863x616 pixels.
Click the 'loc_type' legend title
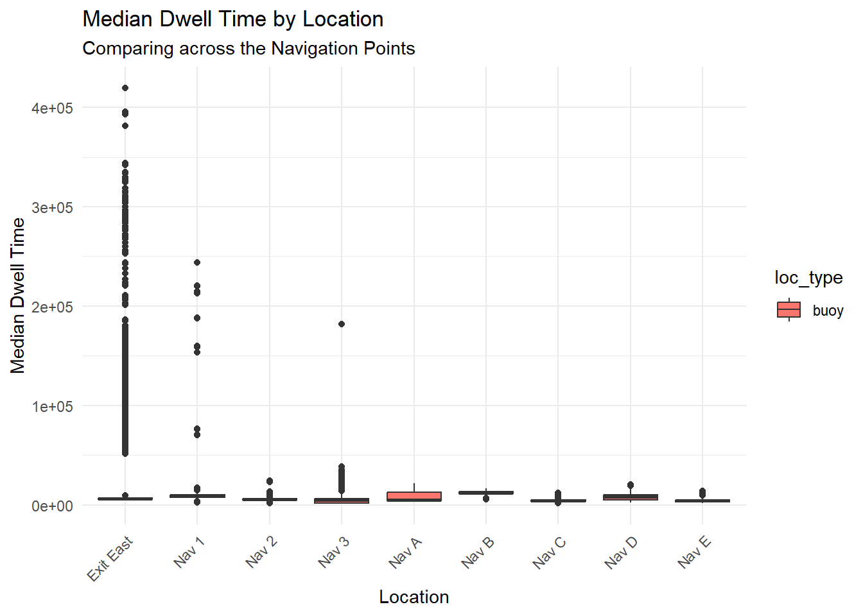(x=808, y=277)
